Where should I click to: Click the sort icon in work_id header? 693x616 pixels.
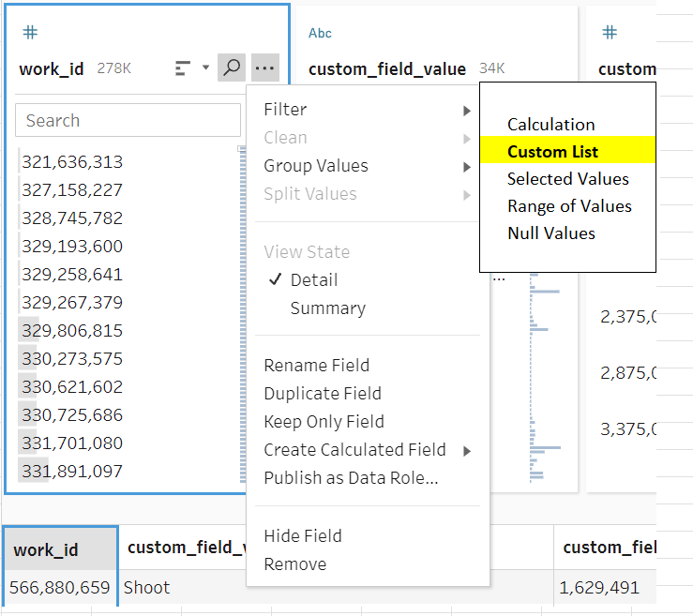184,68
